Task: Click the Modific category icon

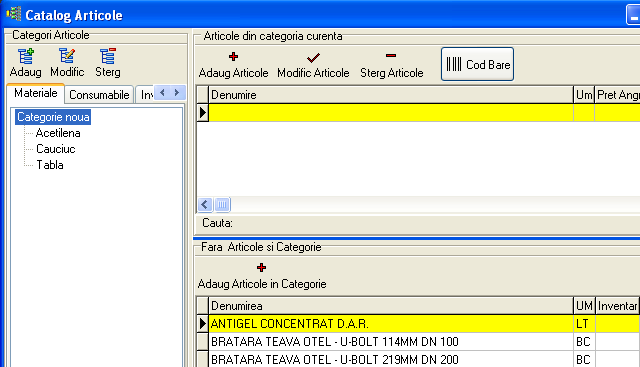Action: tap(67, 56)
